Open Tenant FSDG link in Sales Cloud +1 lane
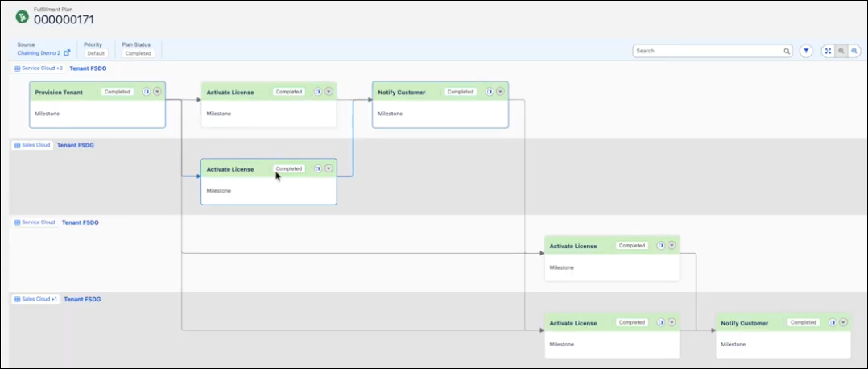Viewport: 868px width, 369px height. pos(82,299)
